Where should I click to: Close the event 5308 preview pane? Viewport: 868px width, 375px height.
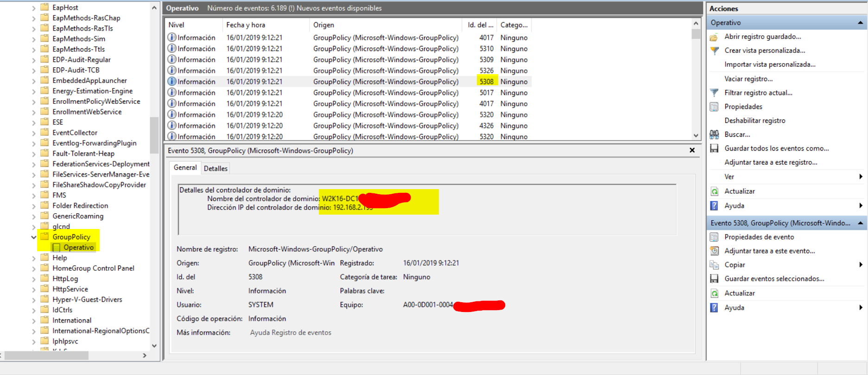click(692, 150)
